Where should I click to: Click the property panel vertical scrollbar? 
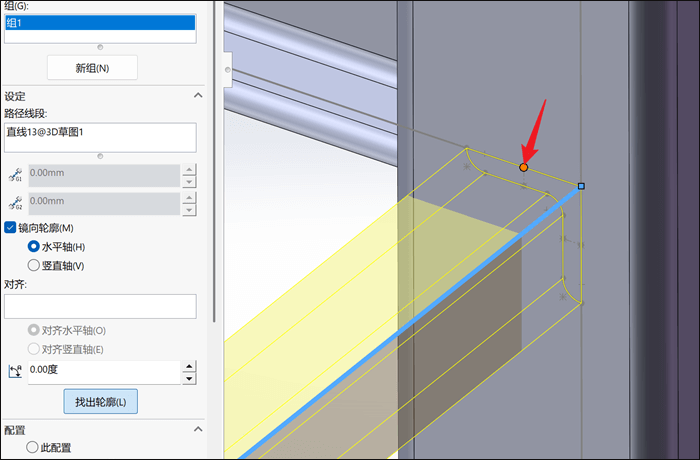214,161
